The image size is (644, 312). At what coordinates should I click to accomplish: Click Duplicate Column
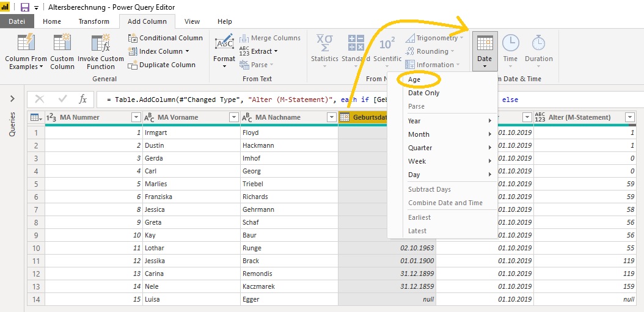162,65
